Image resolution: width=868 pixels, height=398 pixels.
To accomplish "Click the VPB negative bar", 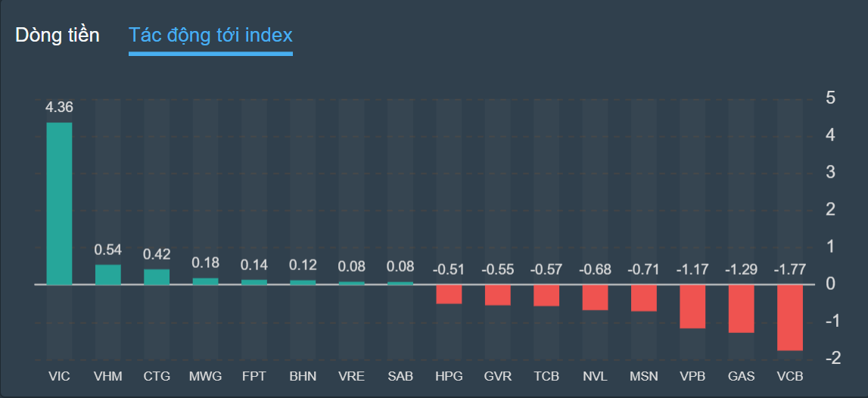I will (x=692, y=306).
